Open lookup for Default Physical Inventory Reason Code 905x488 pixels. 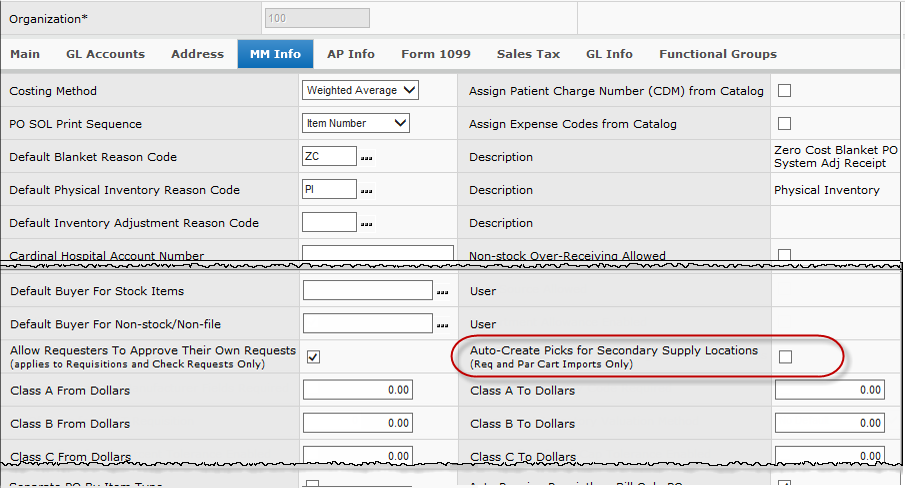pyautogui.click(x=367, y=191)
